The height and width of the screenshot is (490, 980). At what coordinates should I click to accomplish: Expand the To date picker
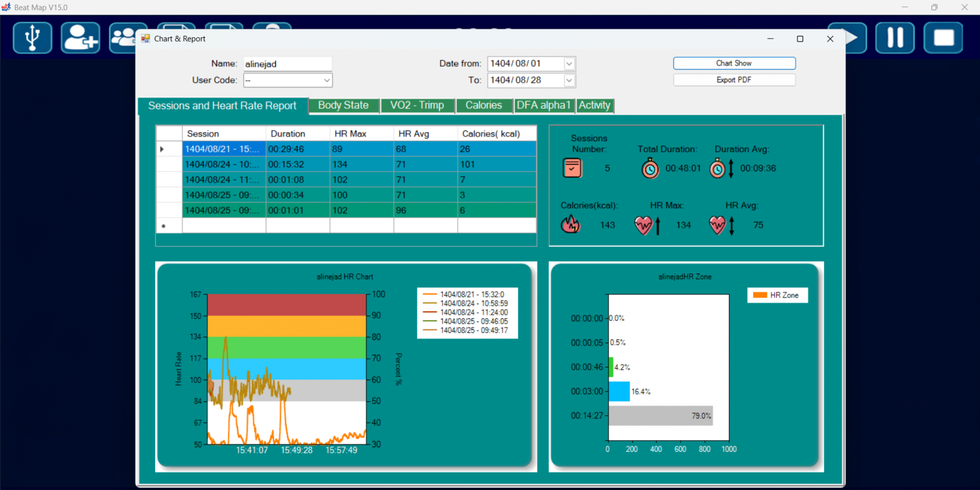pos(569,80)
